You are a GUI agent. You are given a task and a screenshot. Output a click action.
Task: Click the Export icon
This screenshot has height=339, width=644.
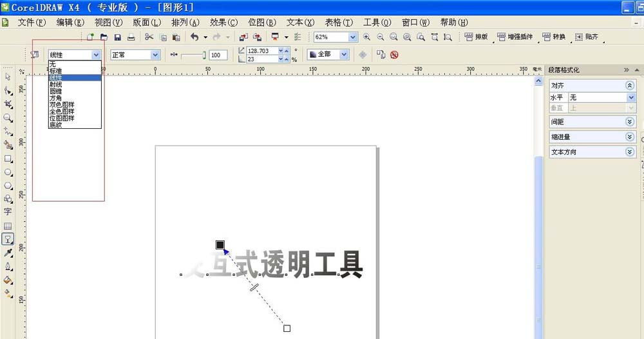(x=257, y=37)
